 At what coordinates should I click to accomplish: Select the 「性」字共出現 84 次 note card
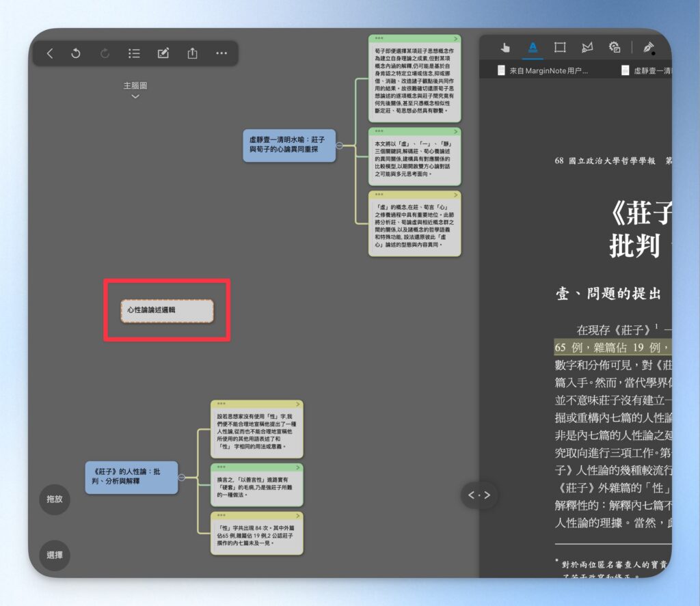(257, 534)
